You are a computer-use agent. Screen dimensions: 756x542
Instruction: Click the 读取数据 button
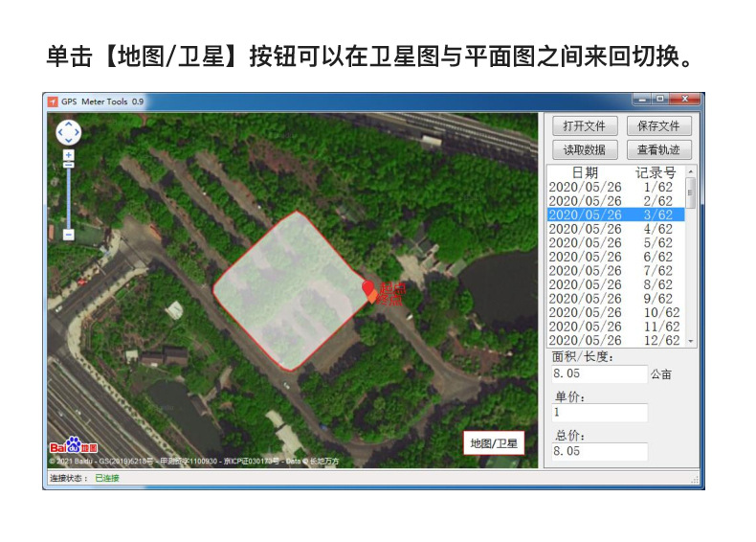(585, 149)
